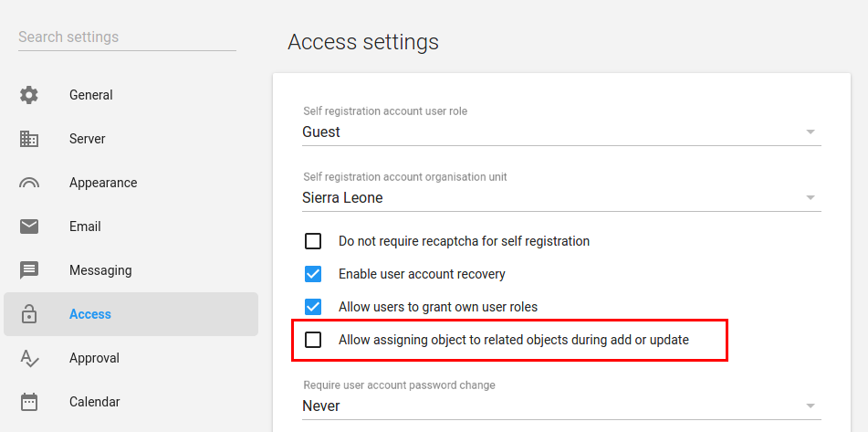Uncheck 'Enable user account recovery'
The height and width of the screenshot is (432, 868).
coord(313,274)
